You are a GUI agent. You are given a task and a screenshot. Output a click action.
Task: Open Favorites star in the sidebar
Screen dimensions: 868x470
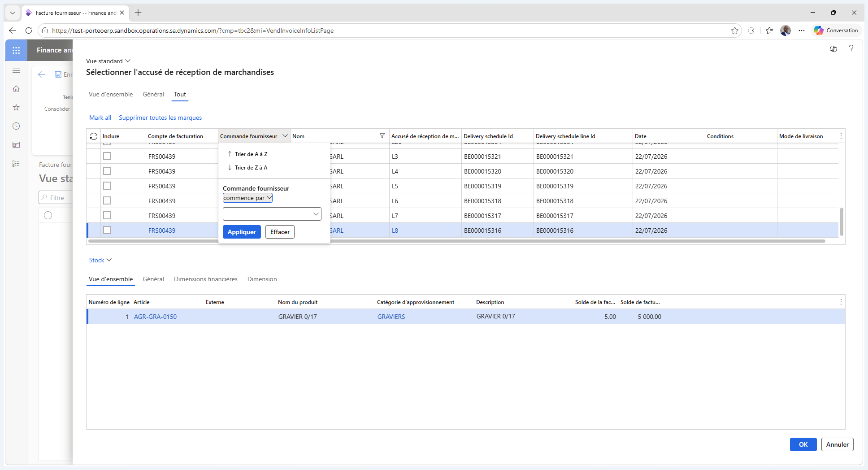pos(16,108)
